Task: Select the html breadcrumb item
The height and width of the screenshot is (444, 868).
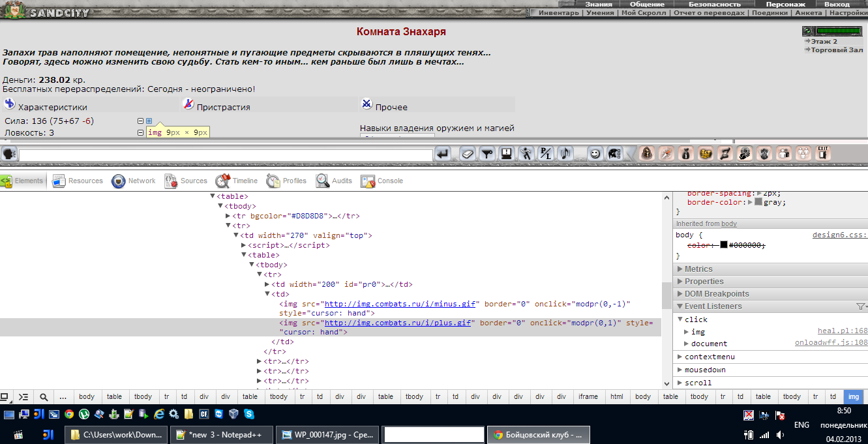Action: [616, 396]
